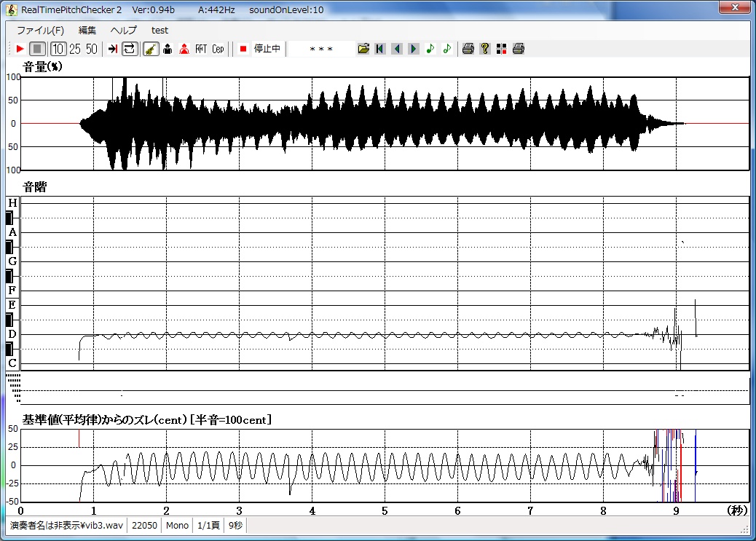Open the 編集 menu
This screenshot has width=756, height=541.
pyautogui.click(x=87, y=31)
